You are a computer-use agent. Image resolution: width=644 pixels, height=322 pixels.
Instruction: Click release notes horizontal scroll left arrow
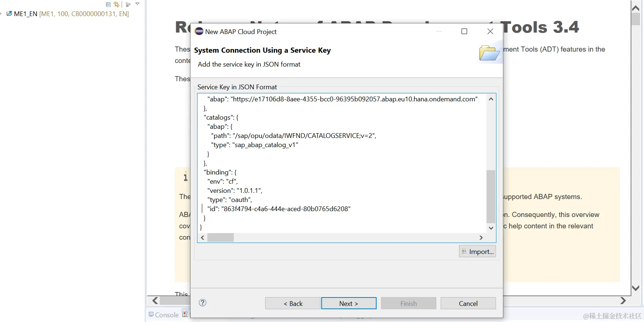tap(155, 301)
